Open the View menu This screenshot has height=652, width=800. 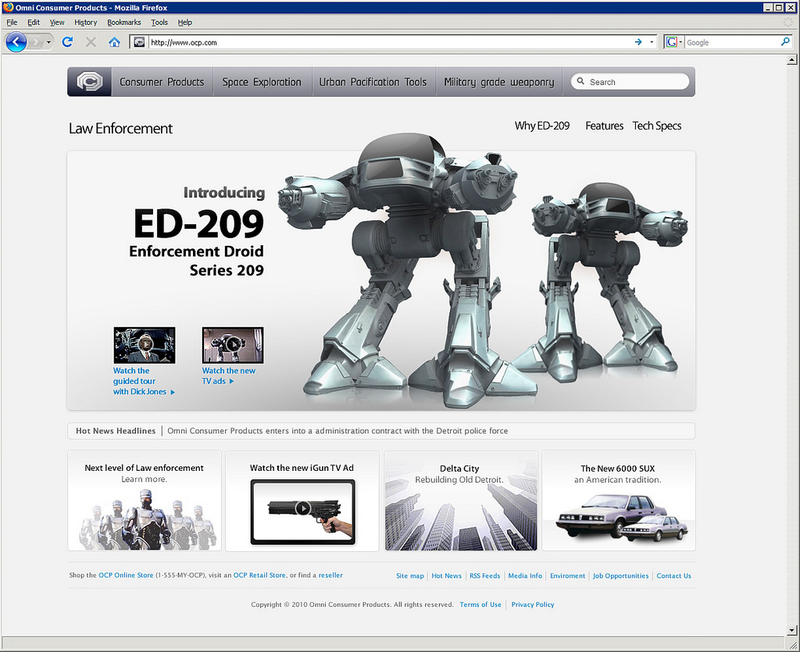point(57,22)
